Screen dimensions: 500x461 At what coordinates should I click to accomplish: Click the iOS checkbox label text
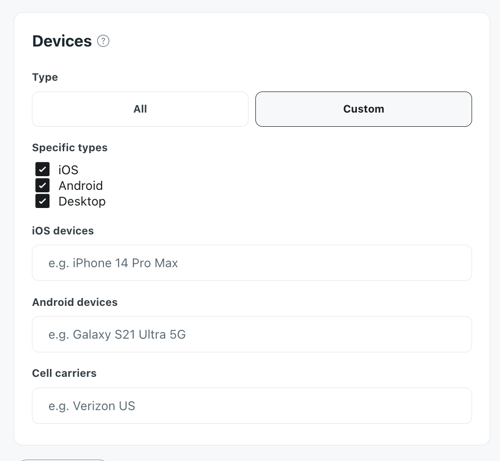point(68,170)
